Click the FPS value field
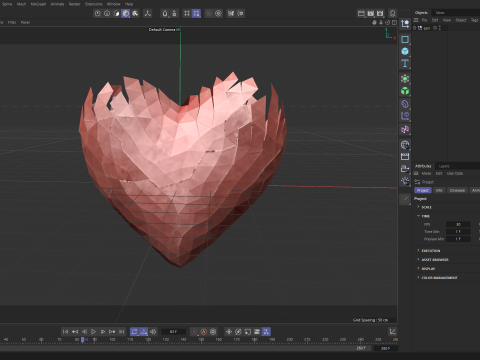This screenshot has height=360, width=480. click(458, 224)
